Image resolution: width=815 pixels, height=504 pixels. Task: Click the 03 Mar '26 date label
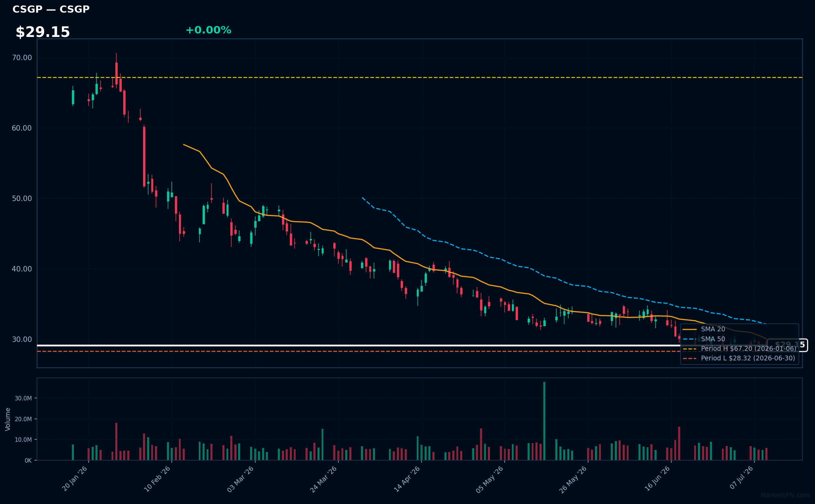coord(240,479)
